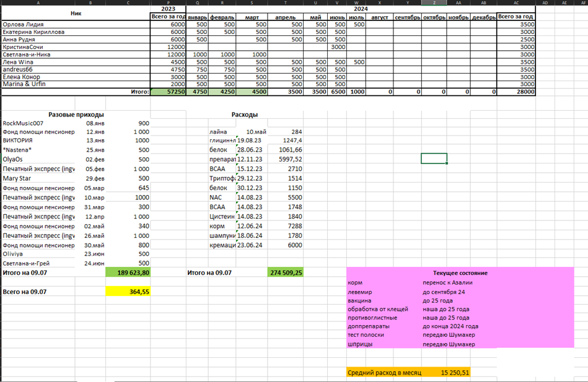Click the "август" month header
The width and height of the screenshot is (588, 382).
click(x=379, y=17)
